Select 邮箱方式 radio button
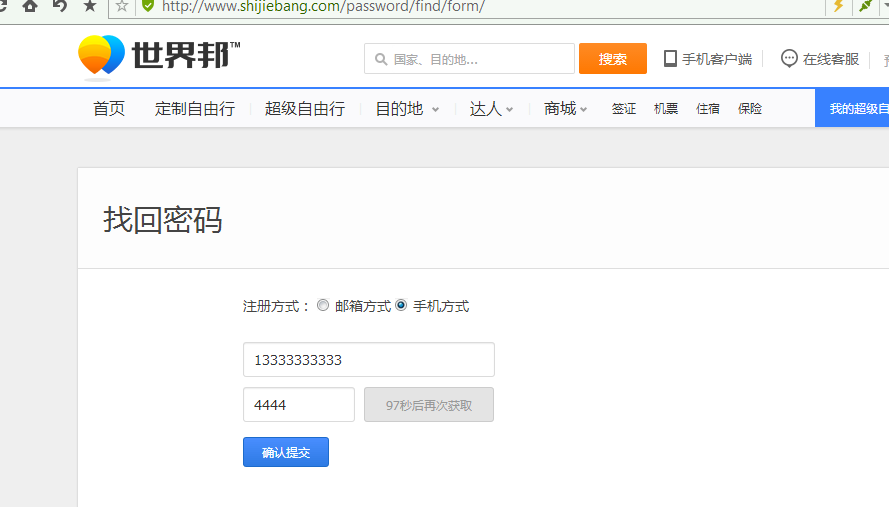The width and height of the screenshot is (889, 507). pos(323,305)
